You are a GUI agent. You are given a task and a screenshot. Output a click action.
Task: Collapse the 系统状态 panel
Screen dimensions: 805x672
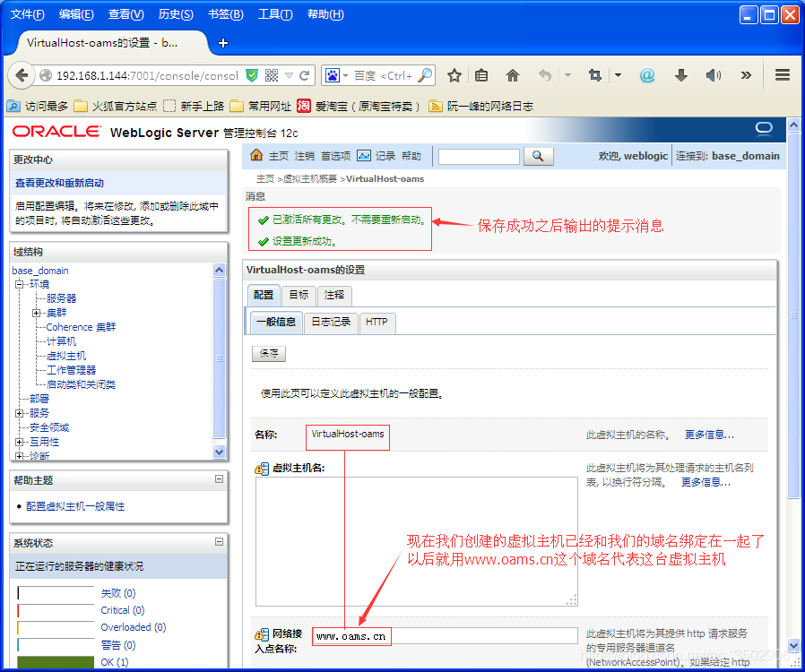(219, 542)
